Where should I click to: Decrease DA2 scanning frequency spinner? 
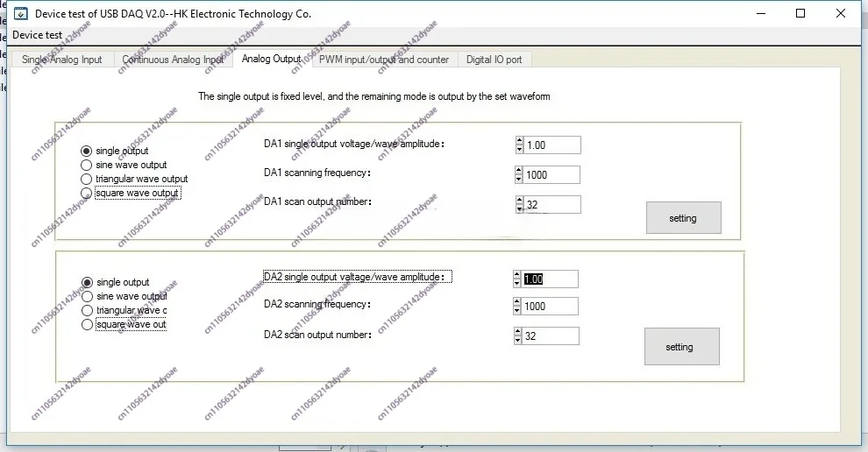tap(517, 310)
